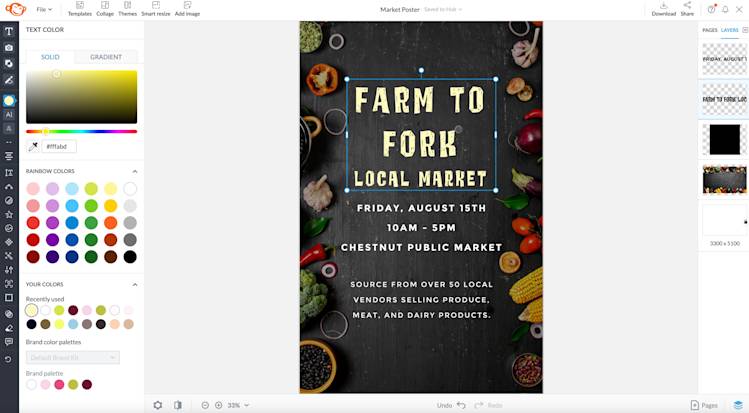The height and width of the screenshot is (413, 749).
Task: Collapse the Your Colors section
Action: point(135,285)
